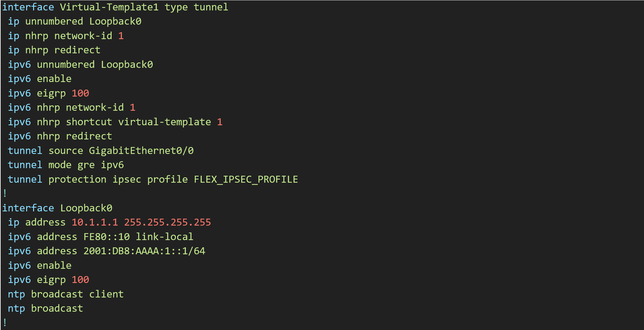Image resolution: width=644 pixels, height=330 pixels.
Task: Click 'ipv6 nhrp shortcut virtual-template 1' line
Action: (115, 122)
